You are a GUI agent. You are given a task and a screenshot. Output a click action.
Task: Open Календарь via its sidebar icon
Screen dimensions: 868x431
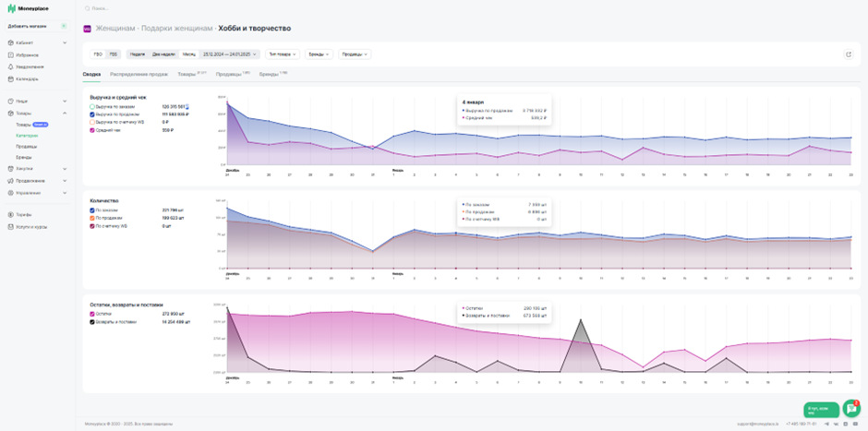[10, 79]
